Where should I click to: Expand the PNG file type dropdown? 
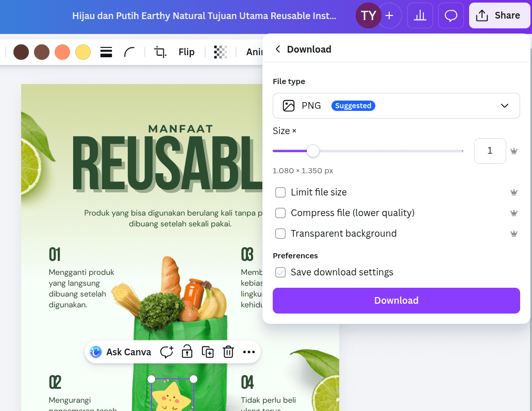(x=396, y=106)
